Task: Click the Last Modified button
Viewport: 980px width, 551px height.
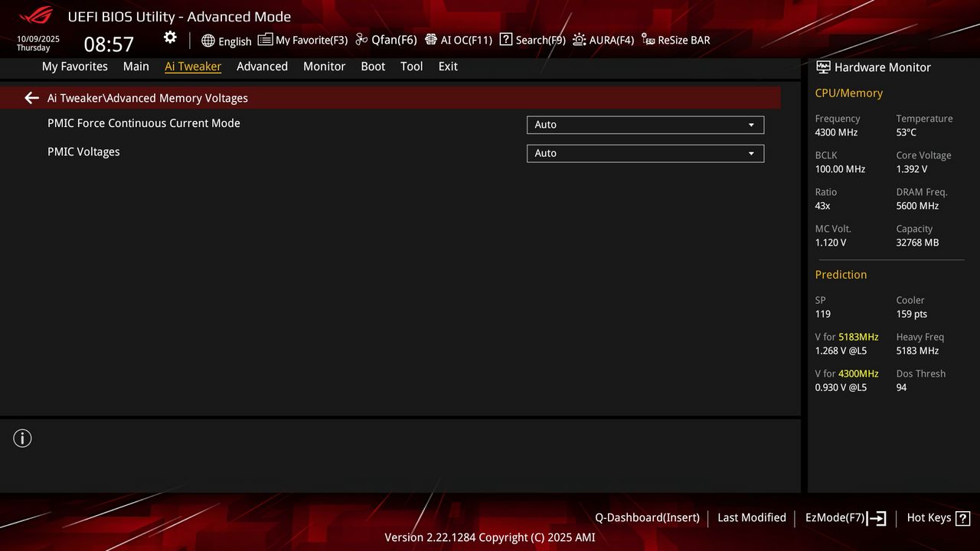Action: coord(751,517)
